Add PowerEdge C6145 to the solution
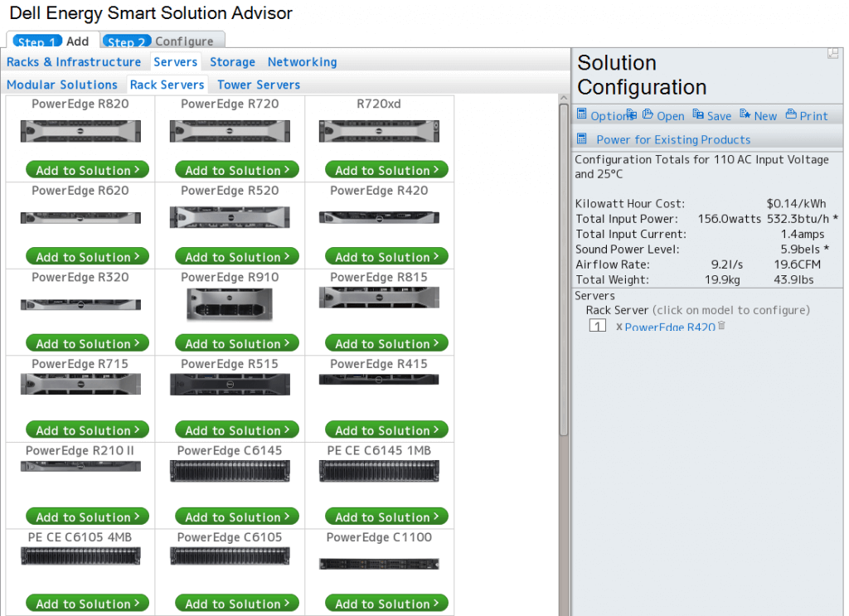This screenshot has height=616, width=849. (237, 517)
